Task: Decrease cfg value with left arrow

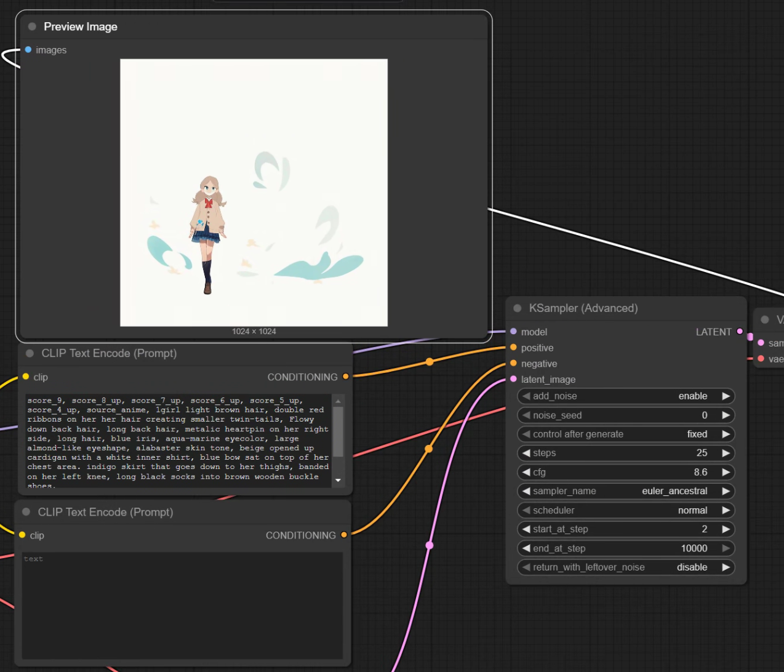Action: coord(526,472)
